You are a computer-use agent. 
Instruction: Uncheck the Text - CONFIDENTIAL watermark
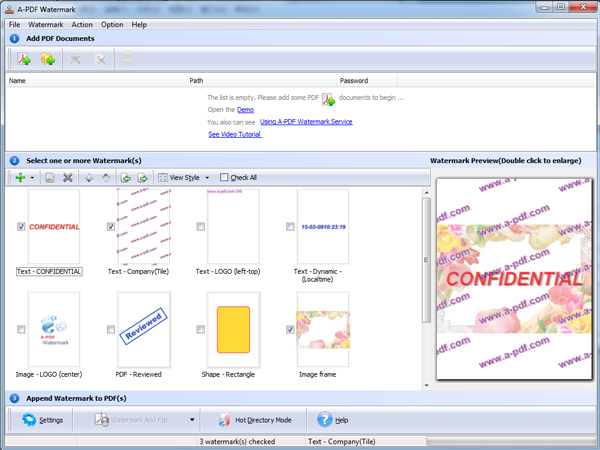(x=21, y=227)
